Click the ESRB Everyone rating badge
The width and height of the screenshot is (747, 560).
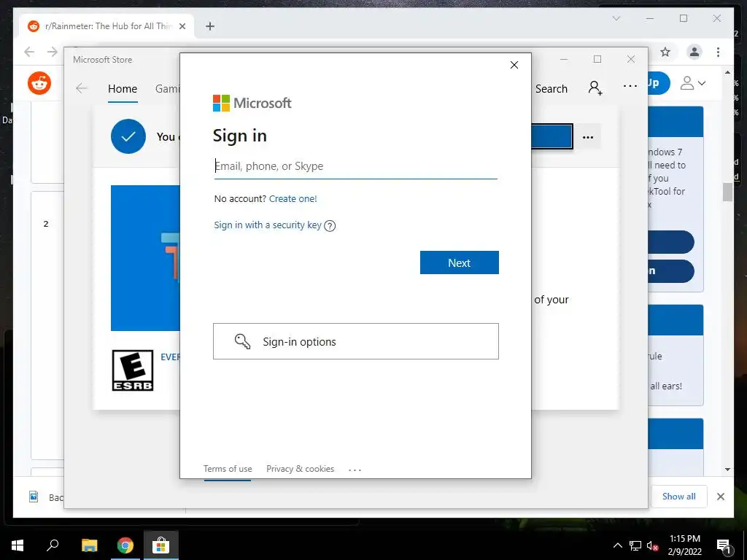pos(133,370)
